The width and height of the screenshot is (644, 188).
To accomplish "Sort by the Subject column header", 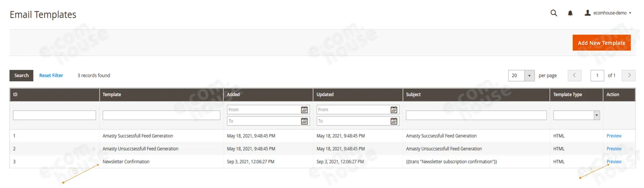I will 413,94.
